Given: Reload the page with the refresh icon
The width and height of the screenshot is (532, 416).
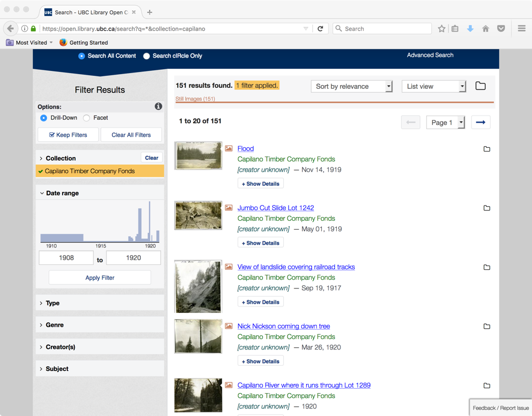Looking at the screenshot, I should [x=320, y=28].
